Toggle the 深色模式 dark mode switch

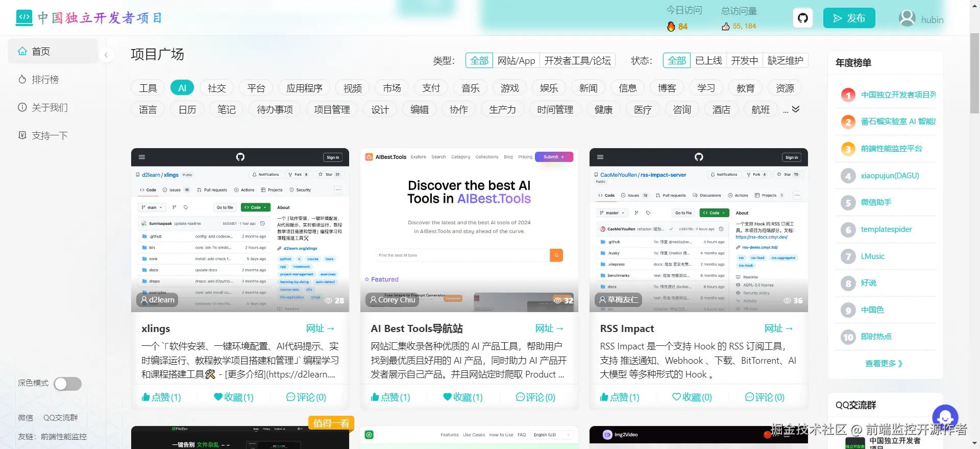pyautogui.click(x=68, y=384)
